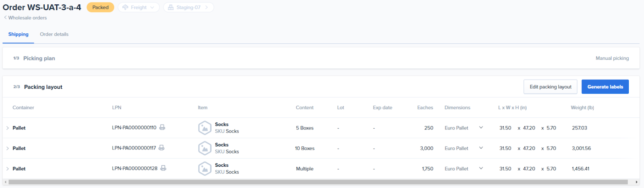The image size is (644, 188).
Task: Click print icon next to LPN-PA0000000117
Action: [161, 148]
